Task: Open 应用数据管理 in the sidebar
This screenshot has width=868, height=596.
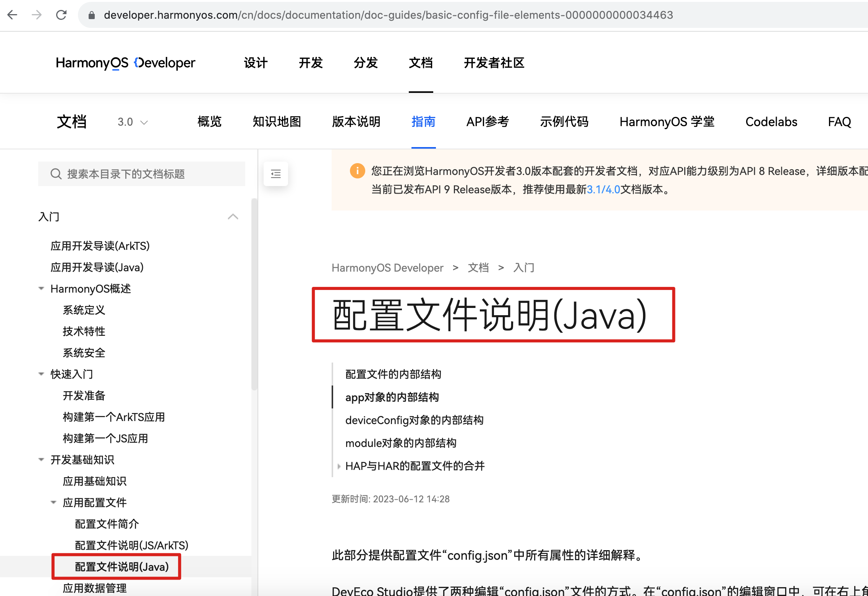Action: (95, 588)
